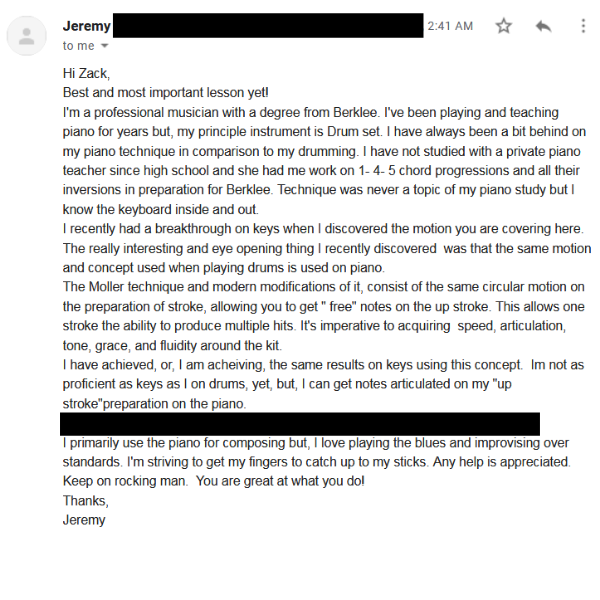600x600 pixels.
Task: Expand the "to me" details arrow
Action: click(105, 46)
